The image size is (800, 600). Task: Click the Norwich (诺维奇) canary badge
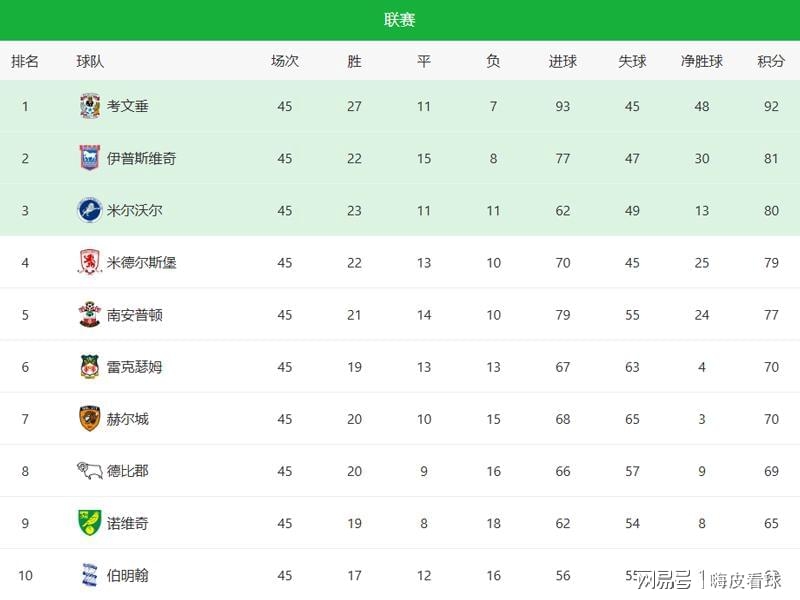tap(90, 522)
